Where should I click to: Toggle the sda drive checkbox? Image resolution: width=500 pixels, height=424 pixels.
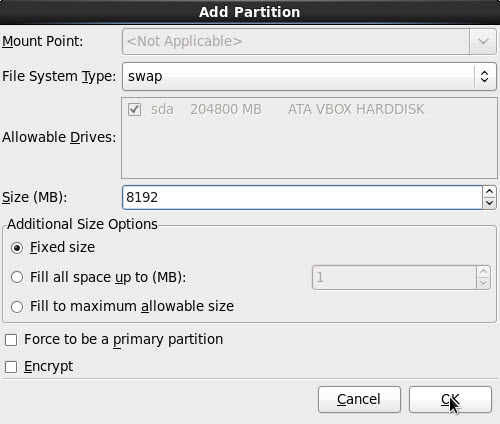pyautogui.click(x=134, y=110)
